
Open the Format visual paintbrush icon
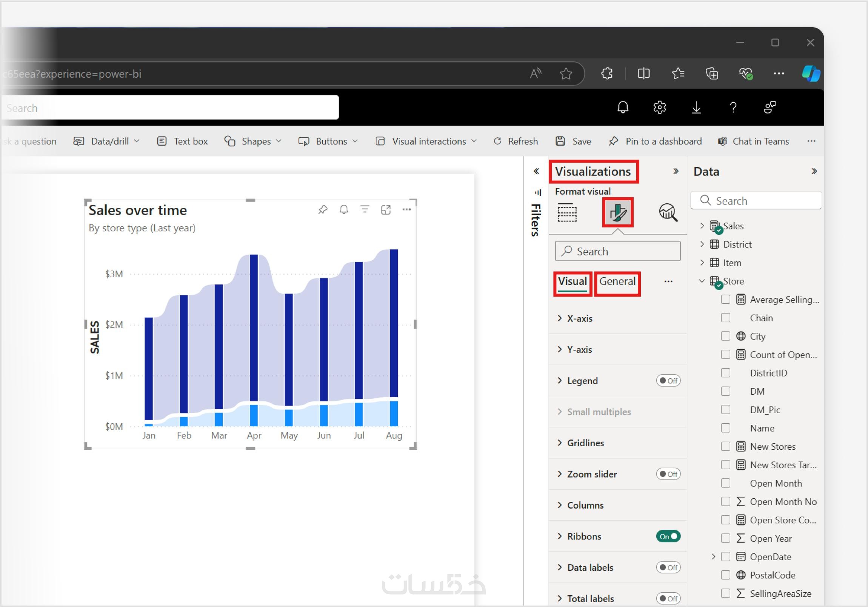(x=617, y=212)
